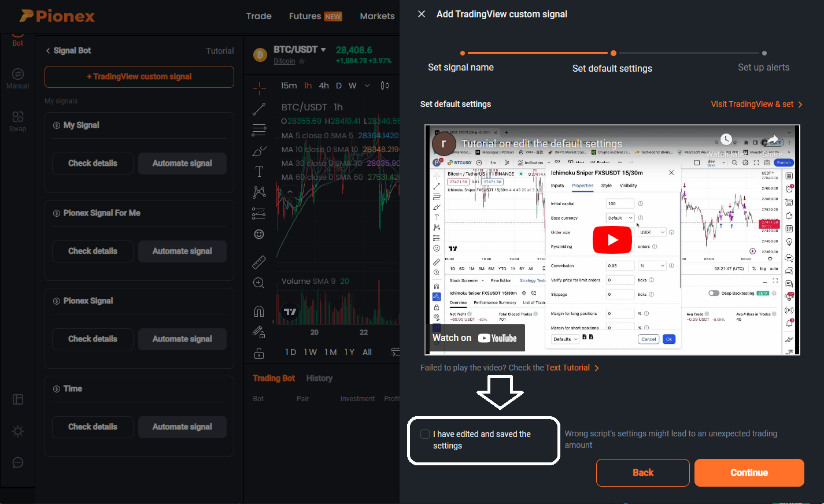Screen dimensions: 824x504
Task: Select 1D chart range
Action: 291,352
